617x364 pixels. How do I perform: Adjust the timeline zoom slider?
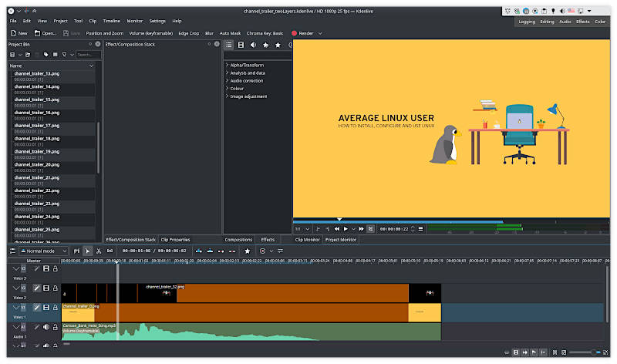coord(585,352)
